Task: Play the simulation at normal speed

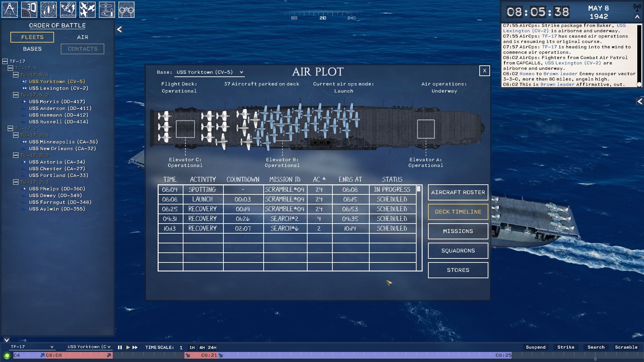Action: [128, 348]
